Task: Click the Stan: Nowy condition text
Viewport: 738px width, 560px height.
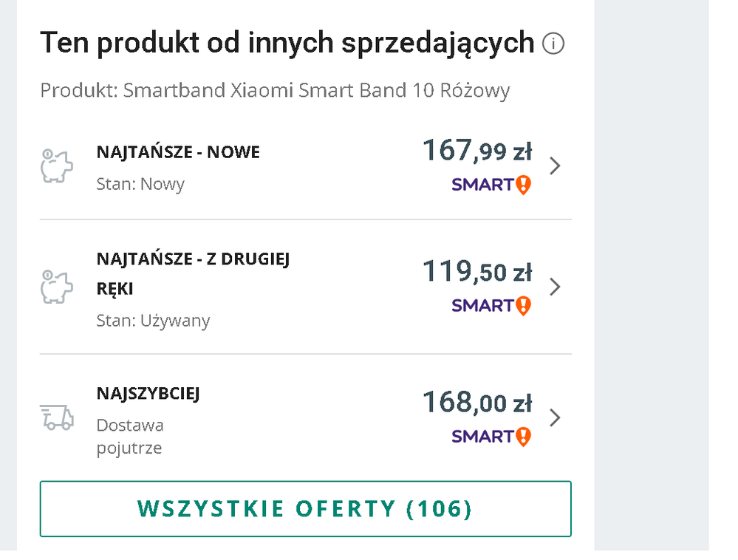Action: point(140,184)
